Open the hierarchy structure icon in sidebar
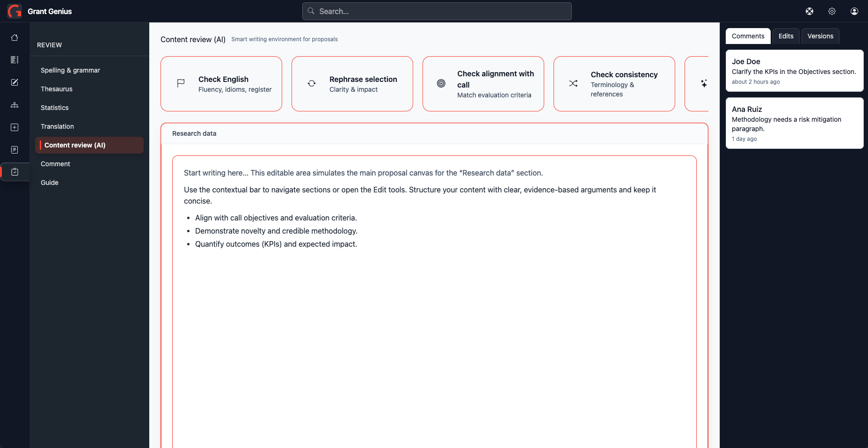This screenshot has width=868, height=448. click(15, 105)
